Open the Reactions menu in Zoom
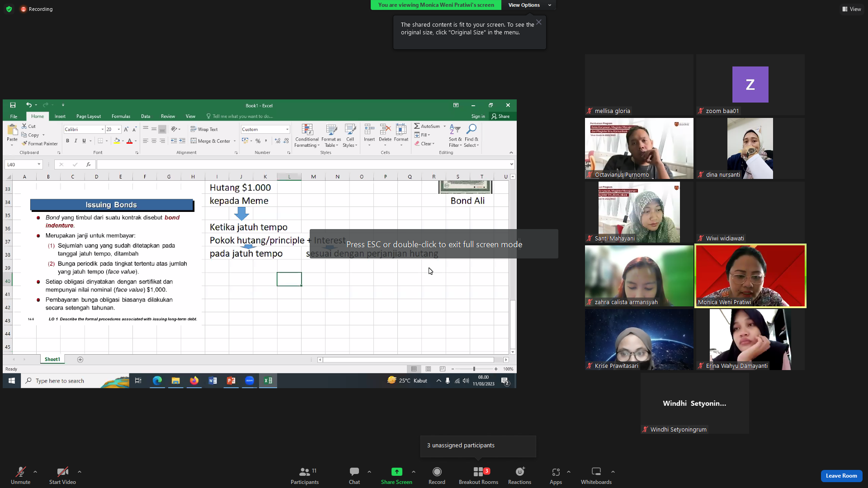868x488 pixels. 520,476
